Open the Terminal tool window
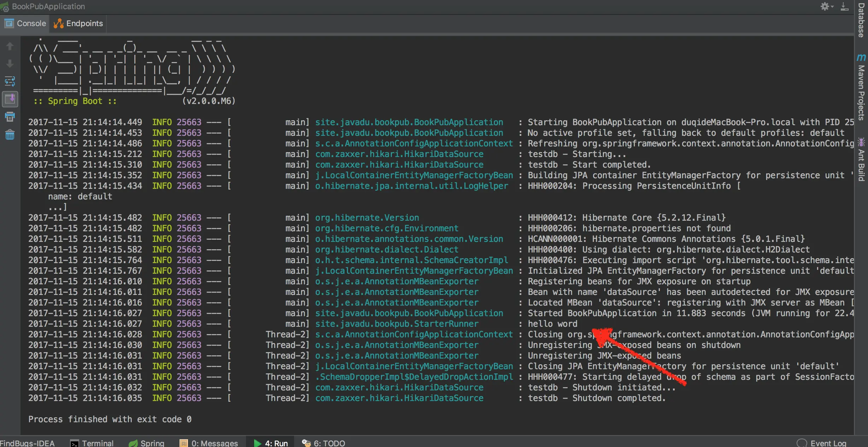The image size is (868, 447). [x=92, y=443]
